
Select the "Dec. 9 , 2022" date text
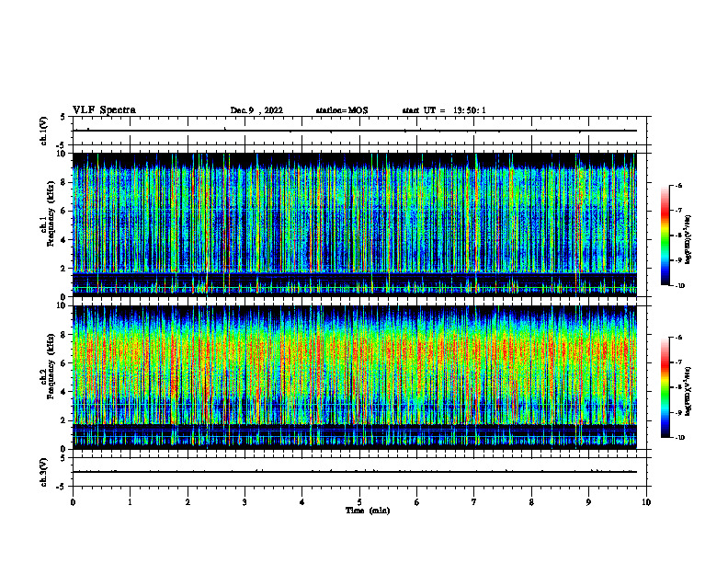point(256,110)
